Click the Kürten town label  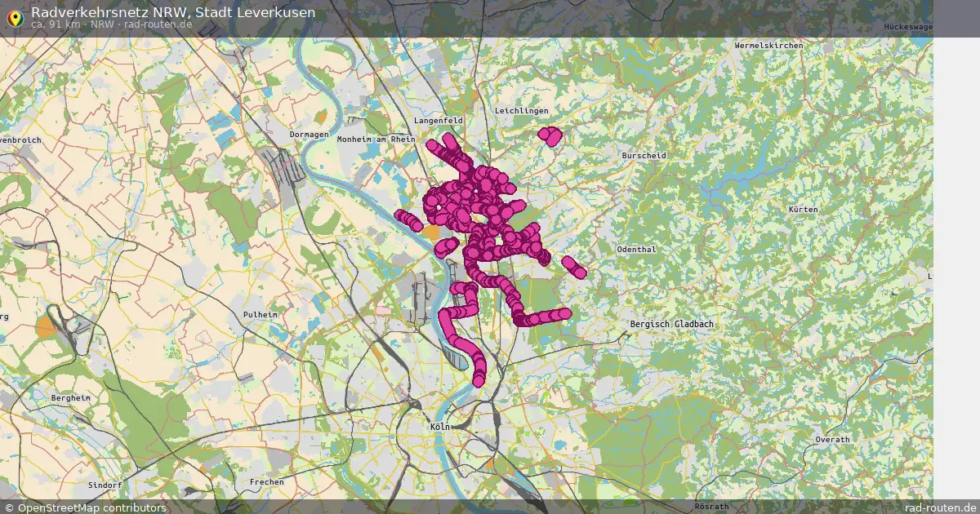[803, 210]
